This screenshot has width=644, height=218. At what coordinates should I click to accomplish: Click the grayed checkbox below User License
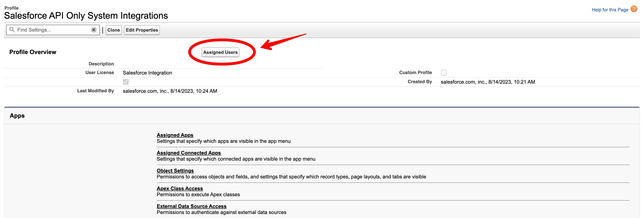(x=126, y=82)
